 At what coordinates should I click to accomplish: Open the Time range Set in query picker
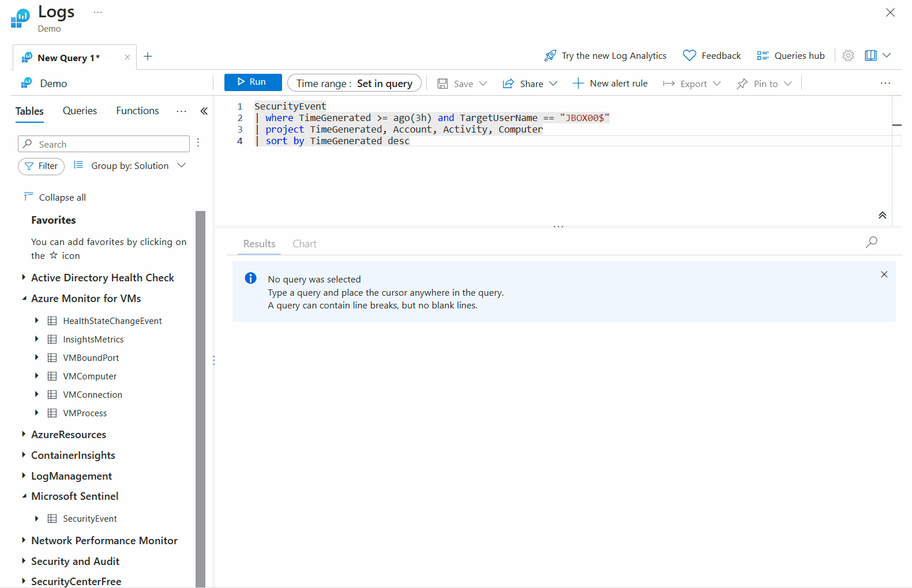(354, 83)
